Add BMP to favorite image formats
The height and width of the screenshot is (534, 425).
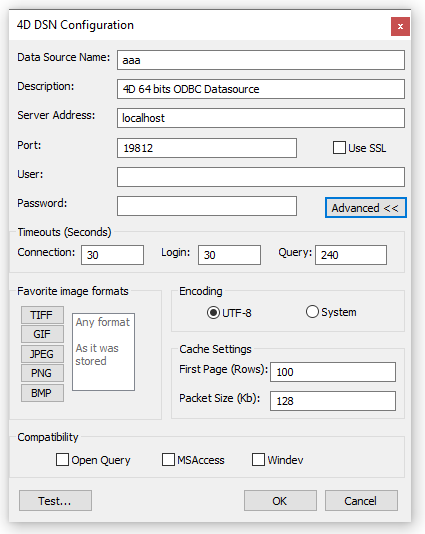[x=42, y=393]
